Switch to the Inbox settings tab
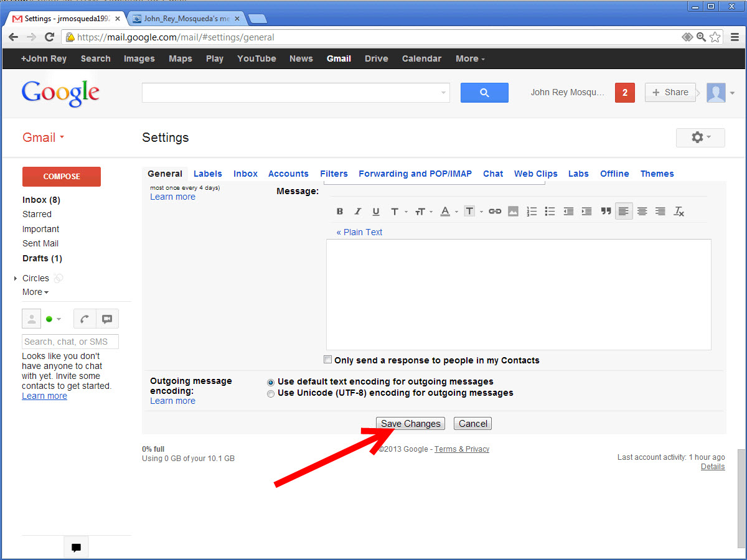This screenshot has width=747, height=560. coord(245,174)
